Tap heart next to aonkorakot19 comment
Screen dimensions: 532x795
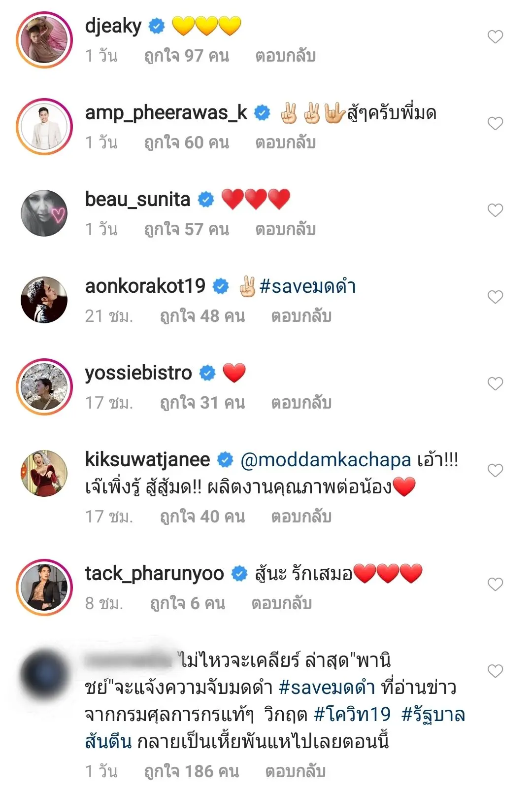click(x=495, y=297)
